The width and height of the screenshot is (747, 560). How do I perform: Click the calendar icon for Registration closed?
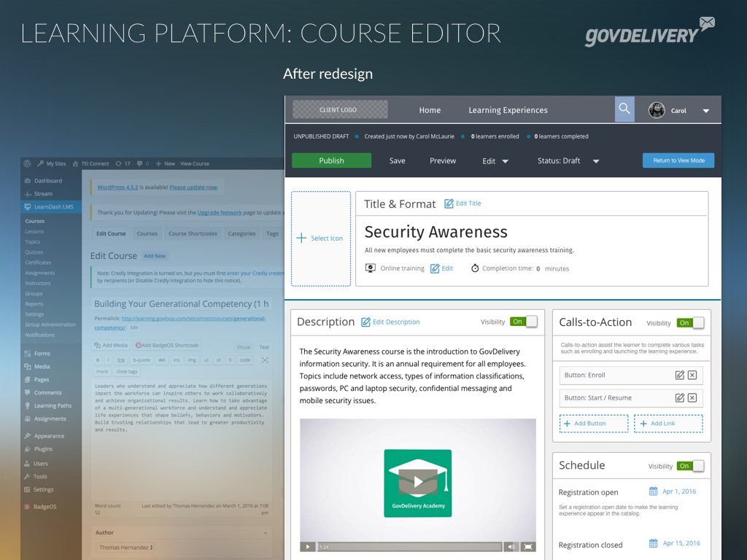(x=654, y=543)
